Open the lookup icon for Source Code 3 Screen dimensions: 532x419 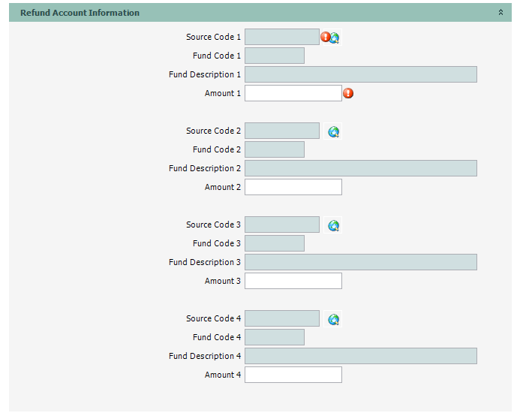334,225
